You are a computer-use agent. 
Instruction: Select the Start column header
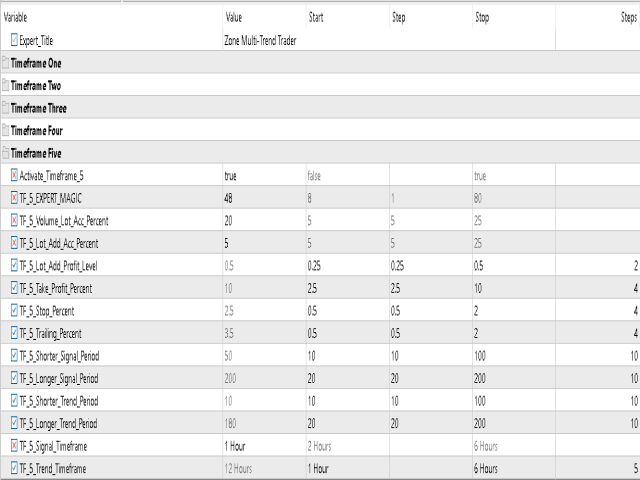(316, 17)
